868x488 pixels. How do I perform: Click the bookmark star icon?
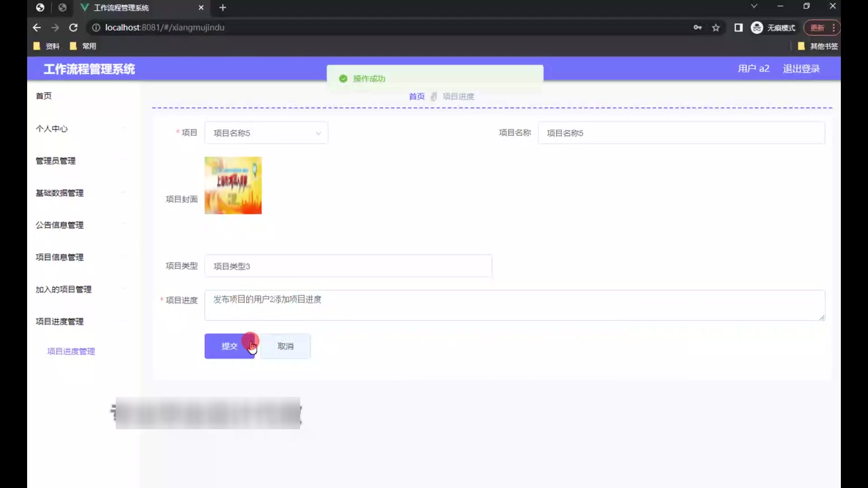coord(716,28)
